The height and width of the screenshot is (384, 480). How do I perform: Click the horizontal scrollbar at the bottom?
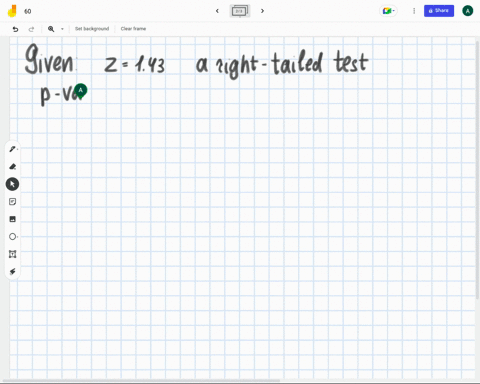(142, 380)
